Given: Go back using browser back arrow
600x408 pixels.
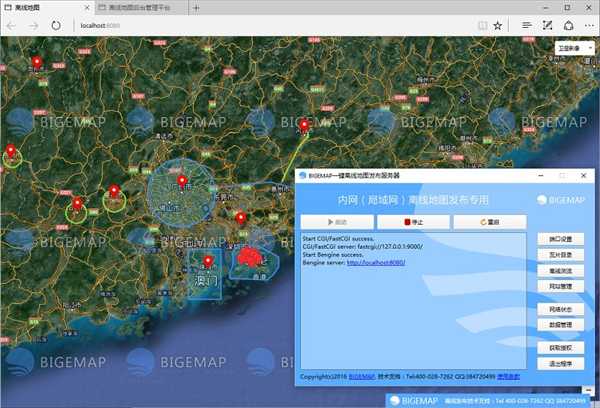Looking at the screenshot, I should tap(12, 24).
